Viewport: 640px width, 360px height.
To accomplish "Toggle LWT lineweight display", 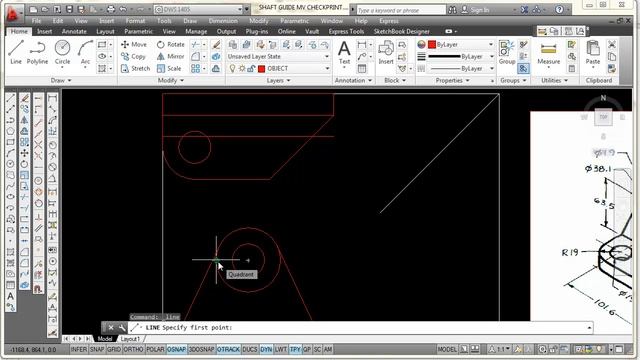I will coord(280,349).
